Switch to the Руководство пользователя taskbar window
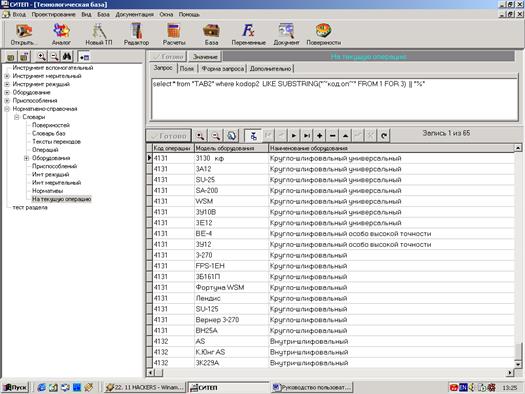This screenshot has width=525, height=394. [x=312, y=387]
